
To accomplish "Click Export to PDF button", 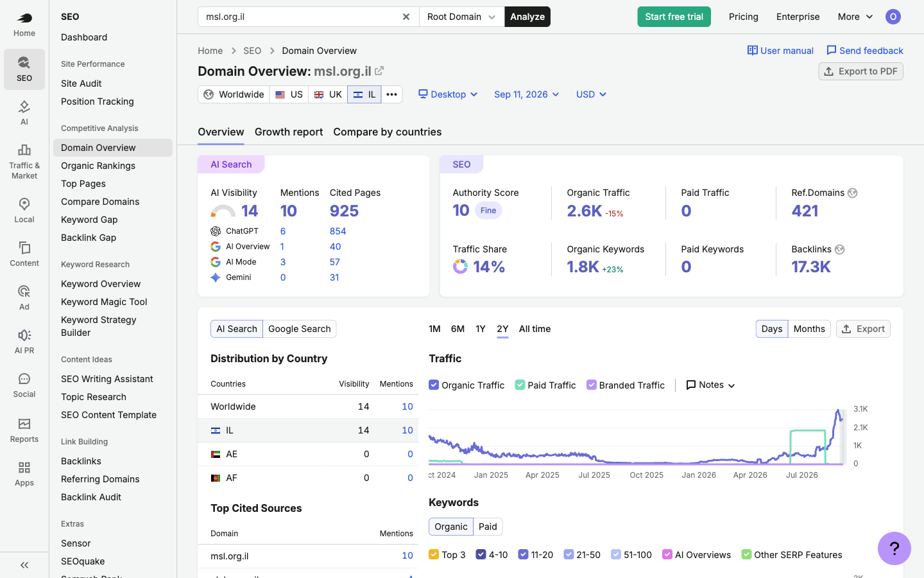I will click(860, 71).
